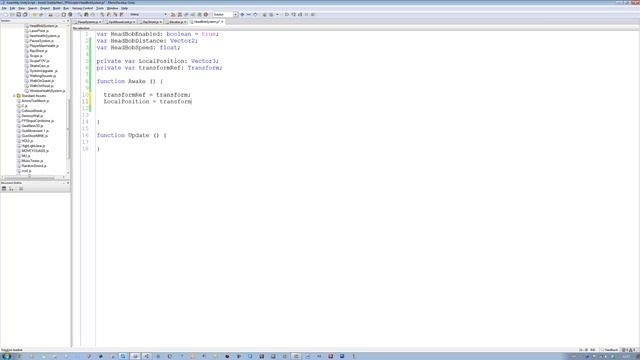This screenshot has height=360, width=640.
Task: Open the Edit menu
Action: coord(12,8)
